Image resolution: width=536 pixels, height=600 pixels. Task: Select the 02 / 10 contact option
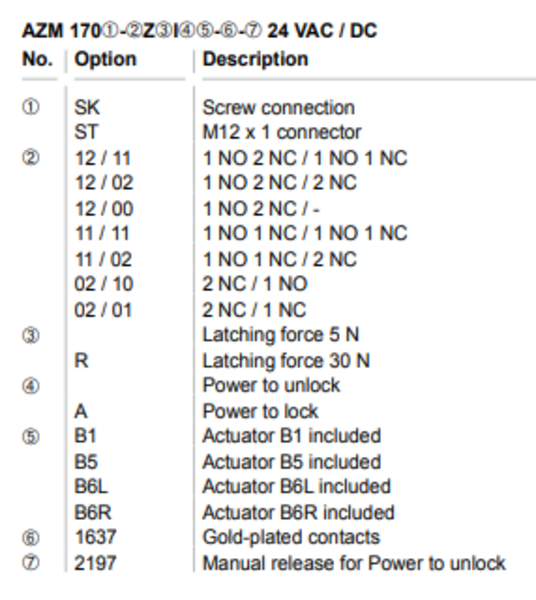pyautogui.click(x=104, y=284)
